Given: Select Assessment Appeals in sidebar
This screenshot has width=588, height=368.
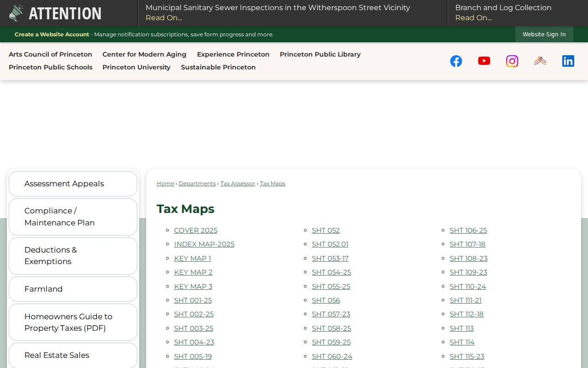Looking at the screenshot, I should tap(73, 184).
